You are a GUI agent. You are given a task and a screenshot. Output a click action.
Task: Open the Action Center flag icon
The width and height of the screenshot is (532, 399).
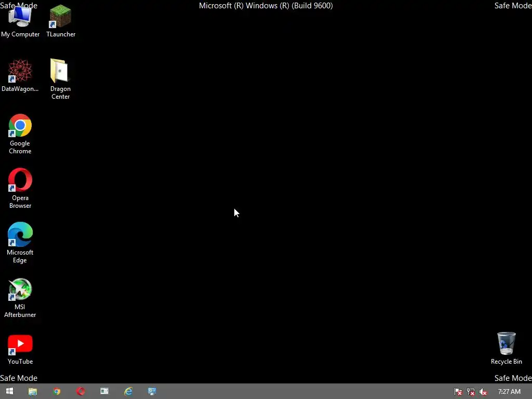[x=458, y=392]
